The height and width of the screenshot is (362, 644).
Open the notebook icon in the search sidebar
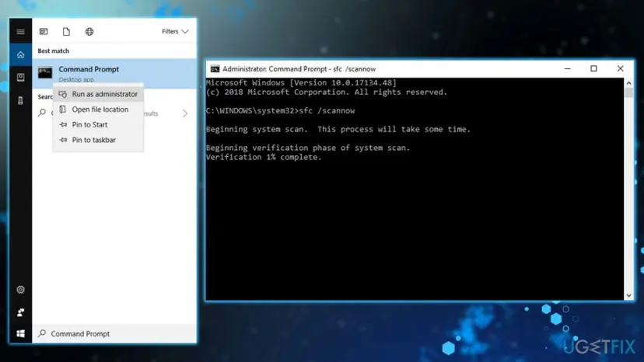20,78
